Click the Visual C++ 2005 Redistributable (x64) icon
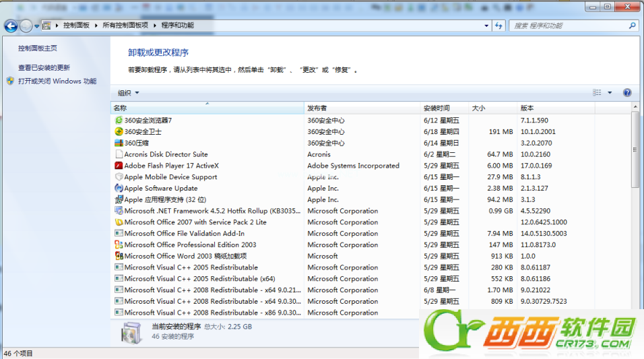This screenshot has height=359, width=644. (x=119, y=278)
